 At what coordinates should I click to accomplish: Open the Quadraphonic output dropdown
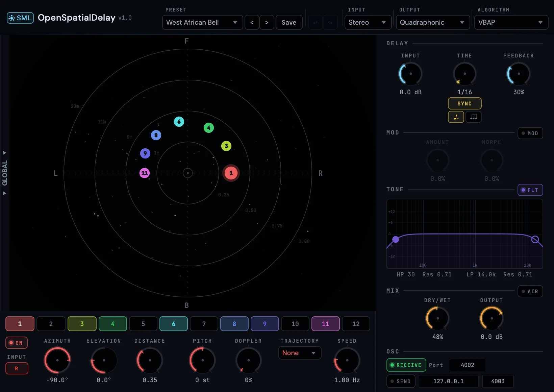click(x=433, y=23)
